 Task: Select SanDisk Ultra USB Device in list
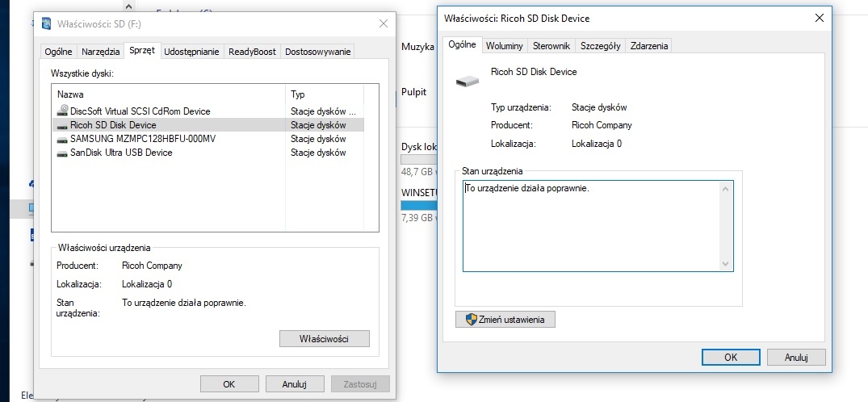pos(208,153)
